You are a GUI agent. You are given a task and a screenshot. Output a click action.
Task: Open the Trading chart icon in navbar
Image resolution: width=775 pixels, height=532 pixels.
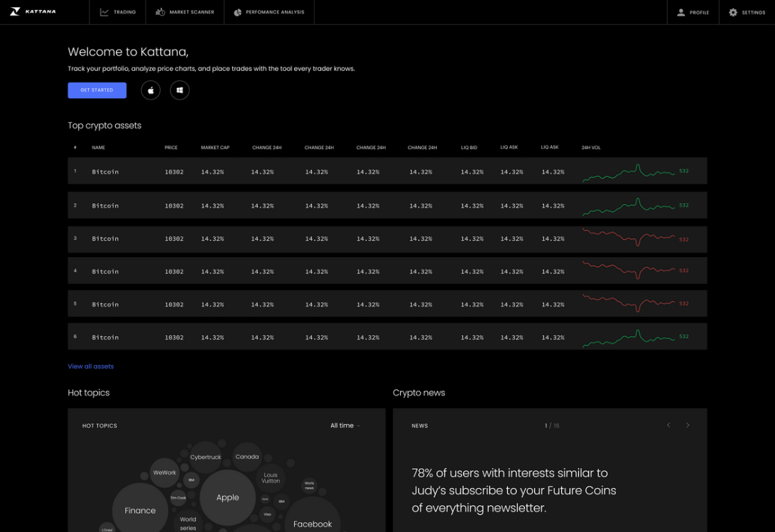point(105,12)
